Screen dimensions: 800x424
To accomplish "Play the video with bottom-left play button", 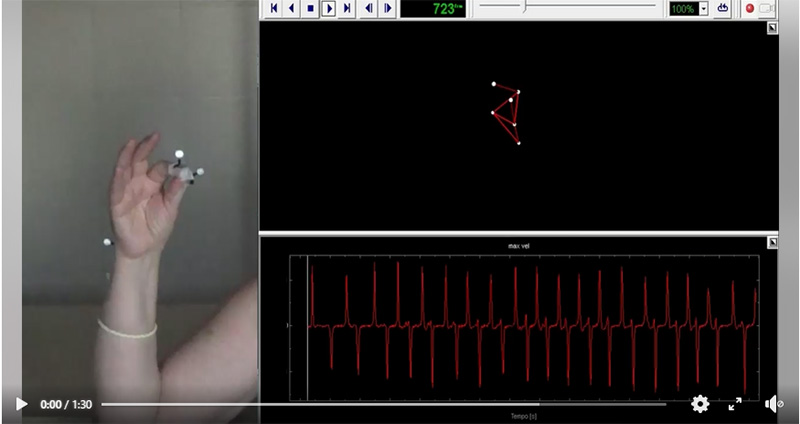I will [21, 404].
